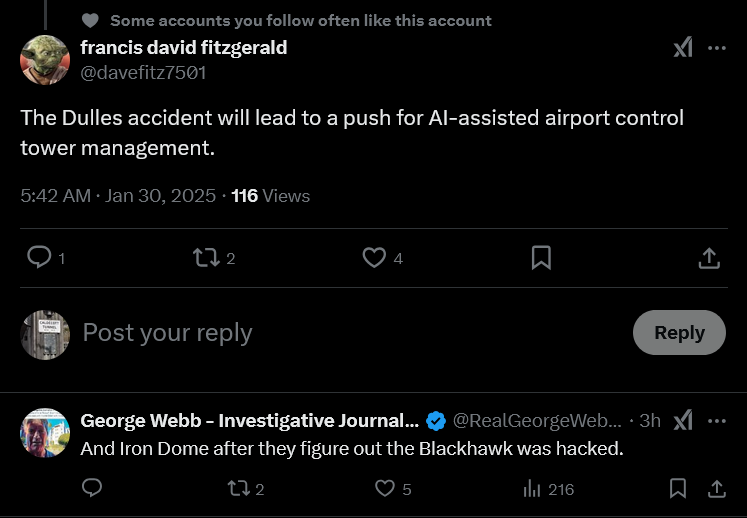Viewport: 747px width, 518px height.
Task: Open the @davefitz7501 handle link
Action: pos(143,72)
